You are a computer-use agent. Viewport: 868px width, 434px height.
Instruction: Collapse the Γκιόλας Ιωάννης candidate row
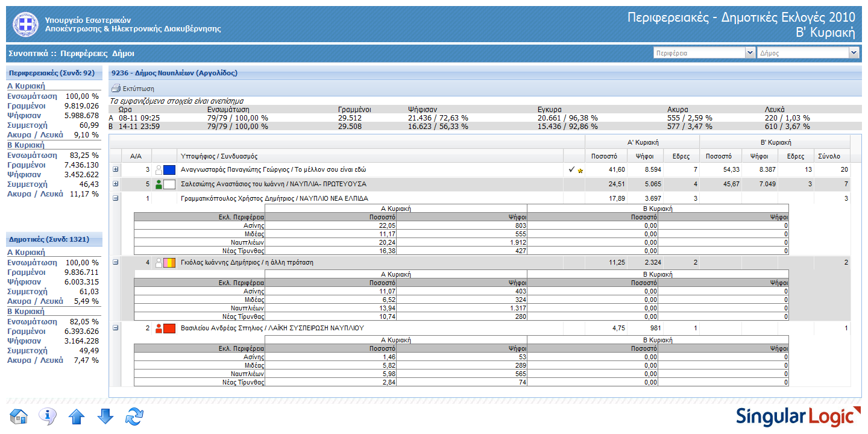115,262
